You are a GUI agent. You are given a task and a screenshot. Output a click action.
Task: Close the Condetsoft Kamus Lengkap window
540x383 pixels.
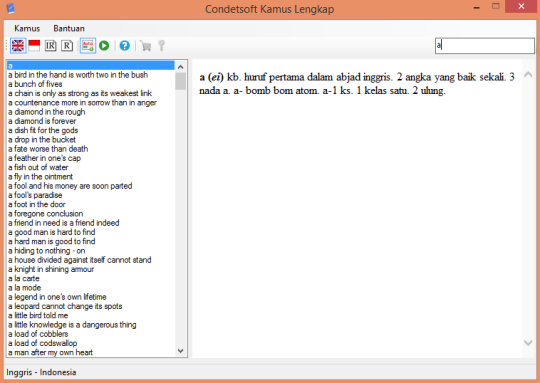point(521,7)
